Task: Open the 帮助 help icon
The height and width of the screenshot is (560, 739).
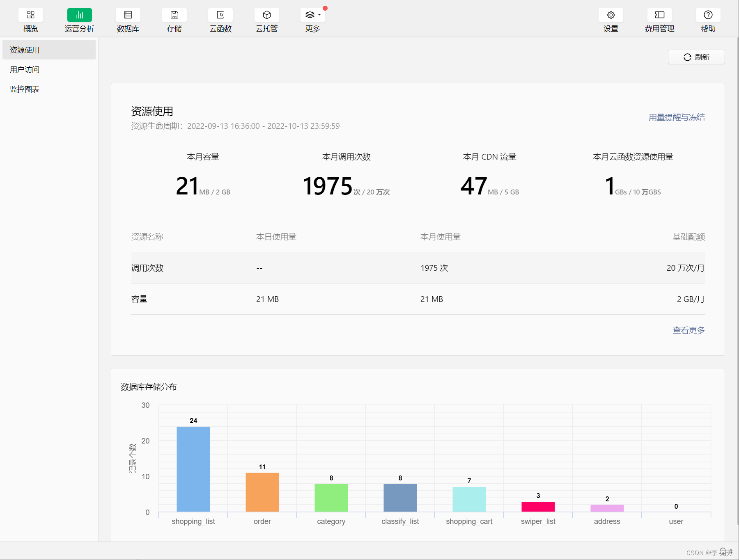Action: click(708, 15)
